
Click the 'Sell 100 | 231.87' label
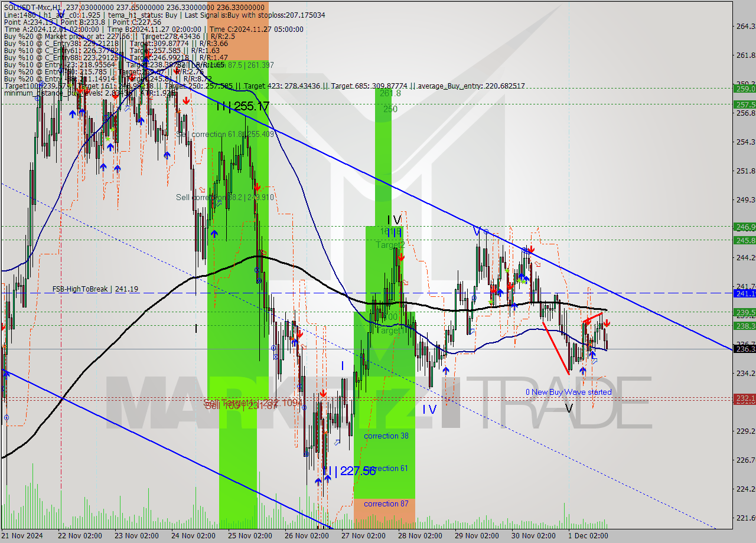[x=240, y=406]
